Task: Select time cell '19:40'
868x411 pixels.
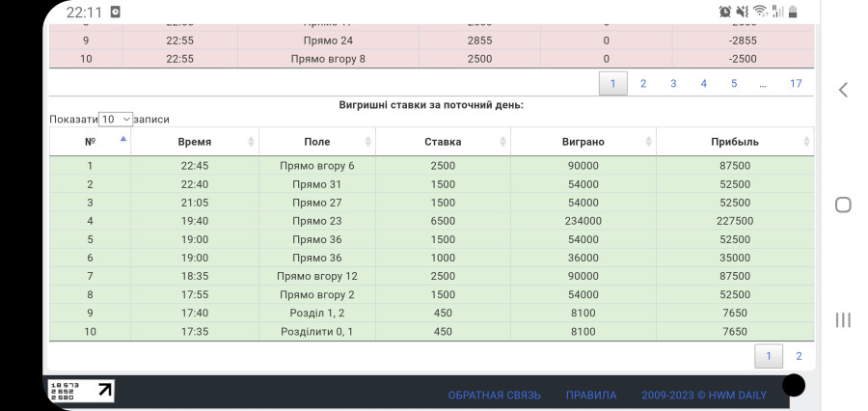Action: [194, 221]
